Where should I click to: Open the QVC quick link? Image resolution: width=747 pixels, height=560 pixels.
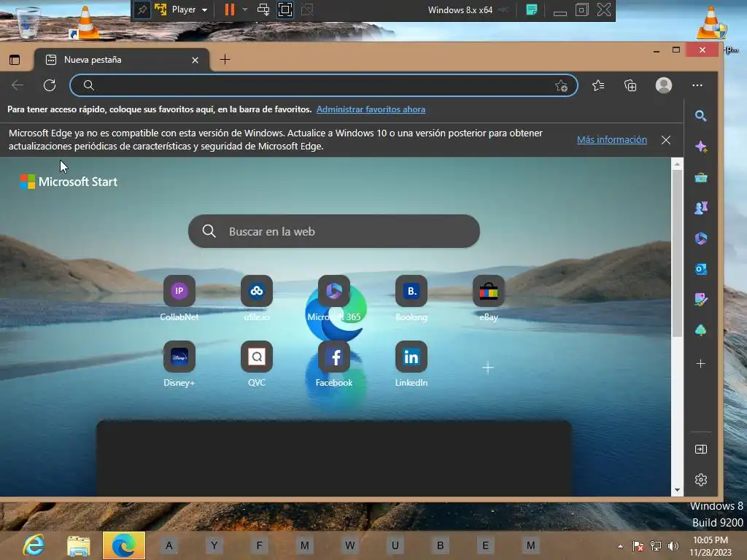257,365
